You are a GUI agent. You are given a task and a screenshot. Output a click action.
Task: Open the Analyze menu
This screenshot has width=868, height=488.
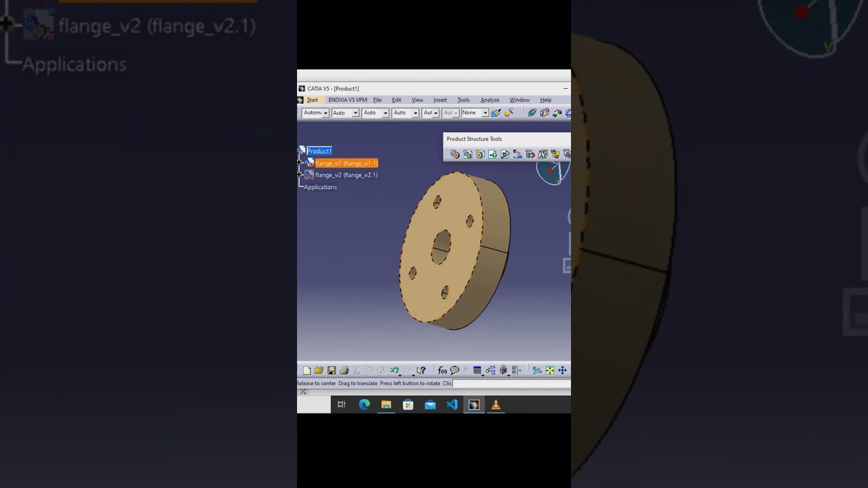tap(490, 100)
